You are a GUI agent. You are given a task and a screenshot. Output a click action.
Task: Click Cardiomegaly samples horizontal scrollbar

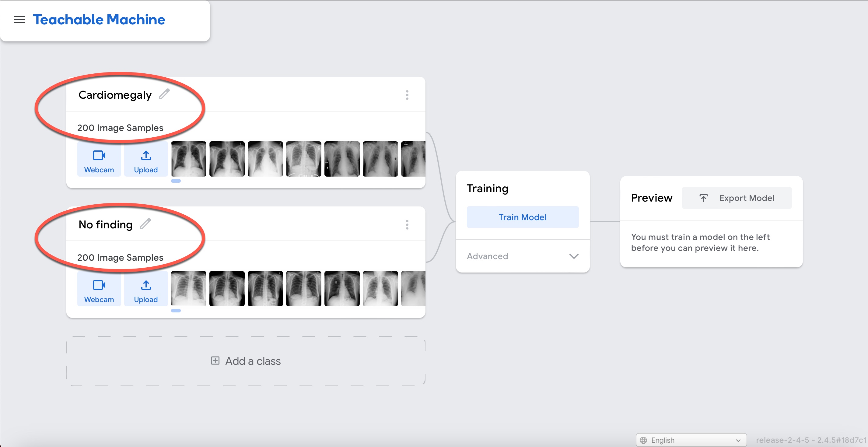[x=176, y=181]
